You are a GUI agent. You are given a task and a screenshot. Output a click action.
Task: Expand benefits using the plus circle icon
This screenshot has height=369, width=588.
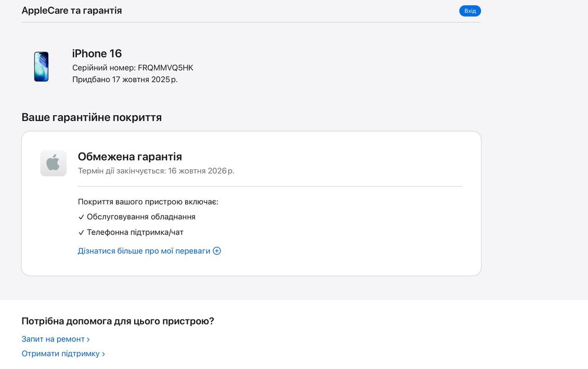tap(217, 251)
